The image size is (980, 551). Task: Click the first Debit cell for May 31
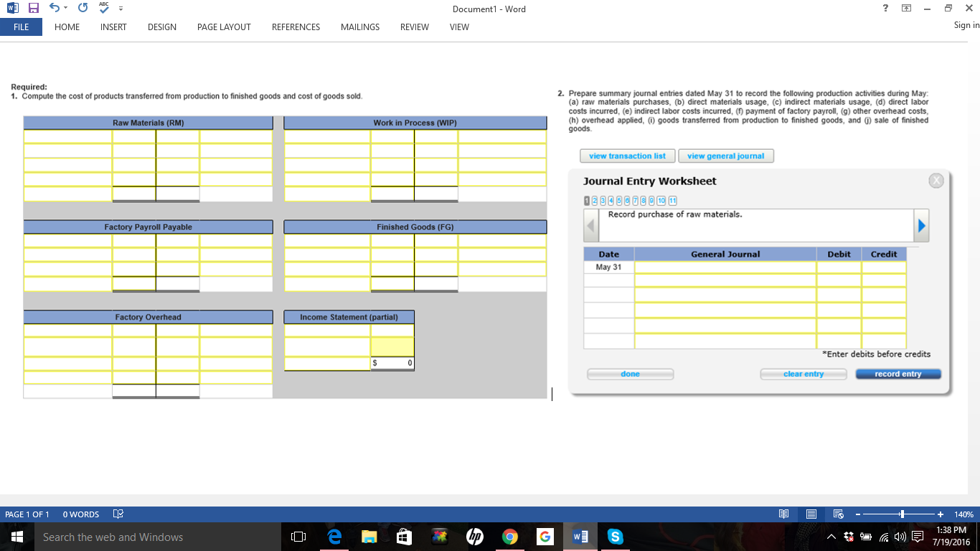tap(839, 267)
